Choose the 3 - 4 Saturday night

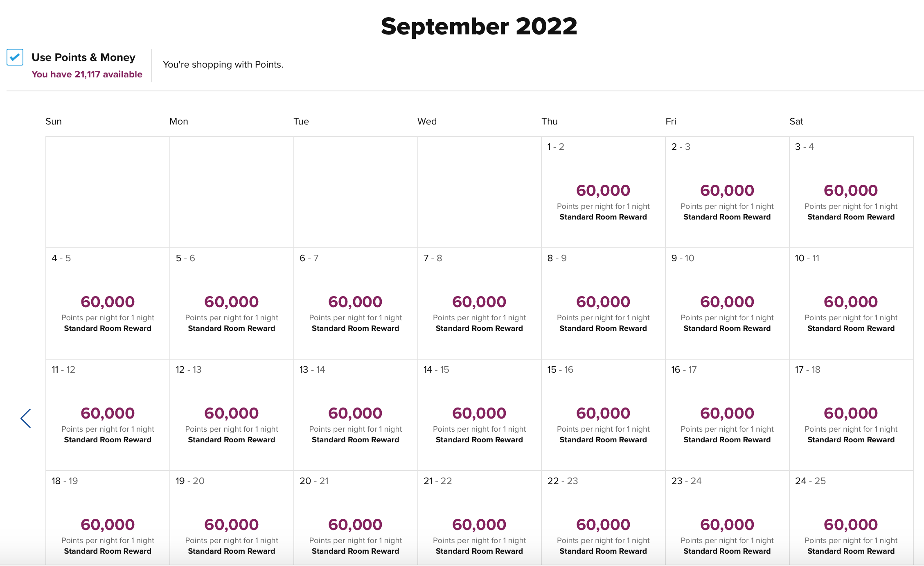851,192
